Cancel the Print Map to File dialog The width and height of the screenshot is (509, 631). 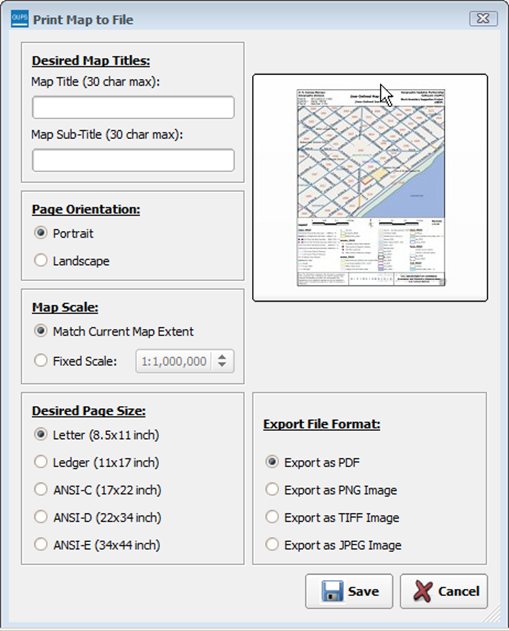coord(444,591)
